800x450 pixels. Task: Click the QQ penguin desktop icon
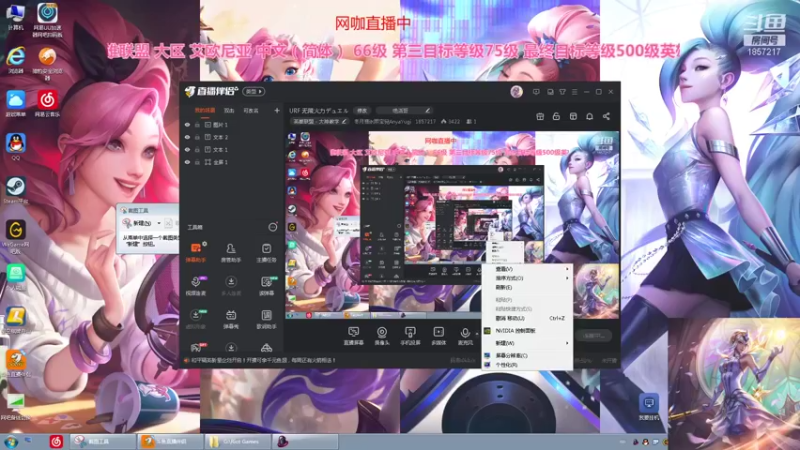pyautogui.click(x=16, y=147)
